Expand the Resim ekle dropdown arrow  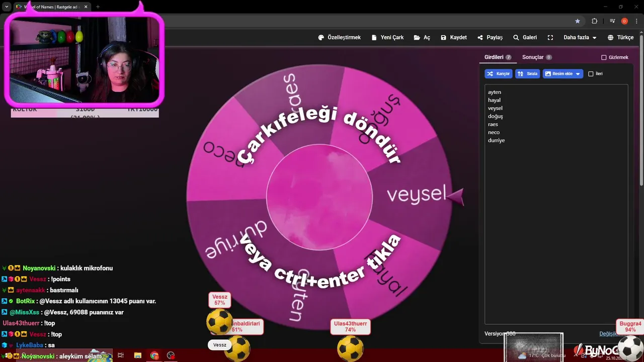(x=578, y=74)
